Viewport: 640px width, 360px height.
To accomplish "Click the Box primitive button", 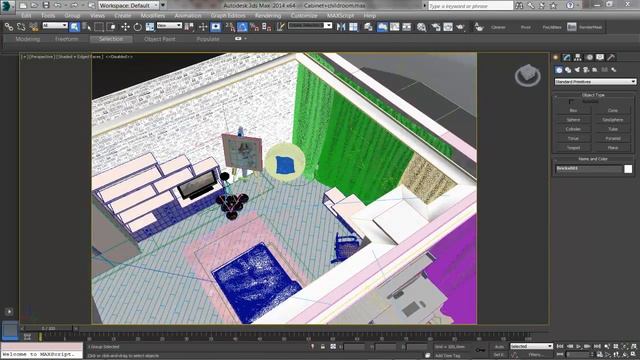I will [x=573, y=110].
